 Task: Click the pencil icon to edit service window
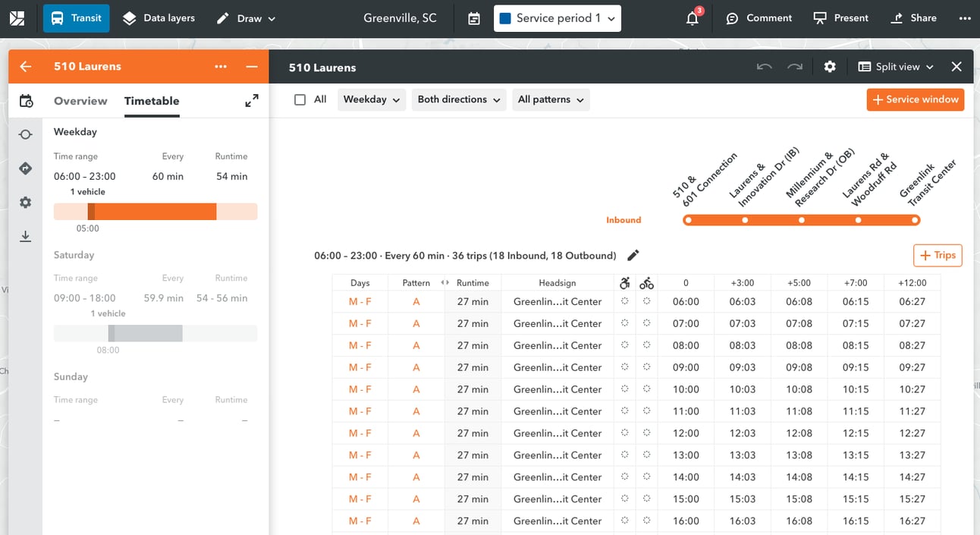pyautogui.click(x=633, y=256)
